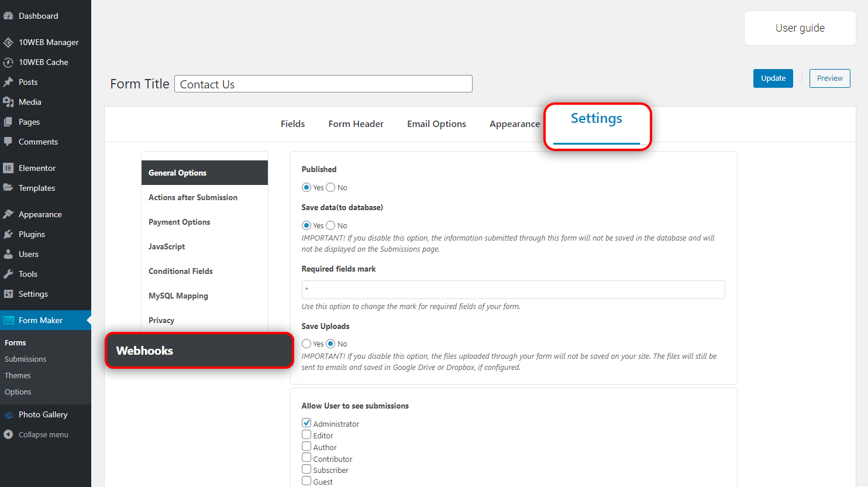Click the Preview button

pyautogui.click(x=829, y=78)
